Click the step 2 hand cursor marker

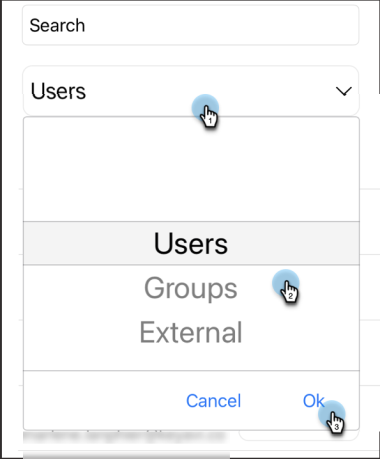[286, 286]
